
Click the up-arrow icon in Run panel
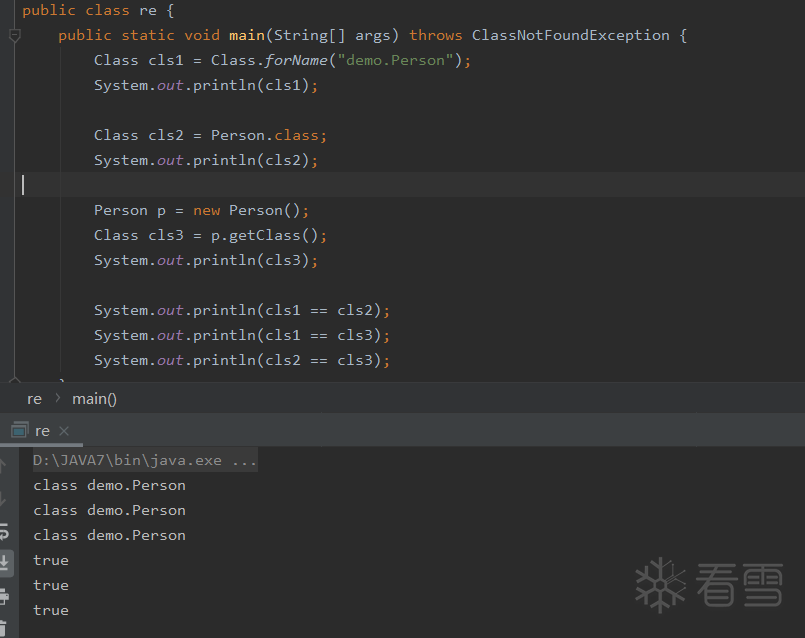click(4, 464)
